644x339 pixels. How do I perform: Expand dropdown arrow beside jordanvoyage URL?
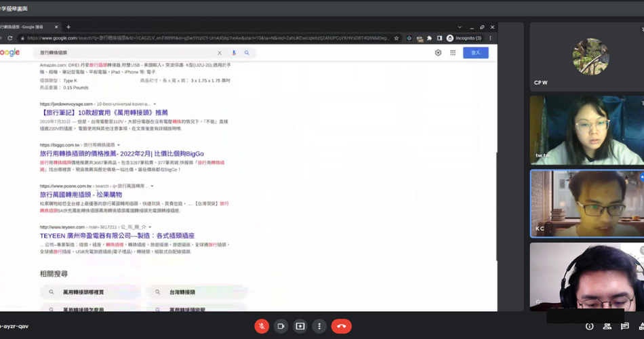pos(155,104)
